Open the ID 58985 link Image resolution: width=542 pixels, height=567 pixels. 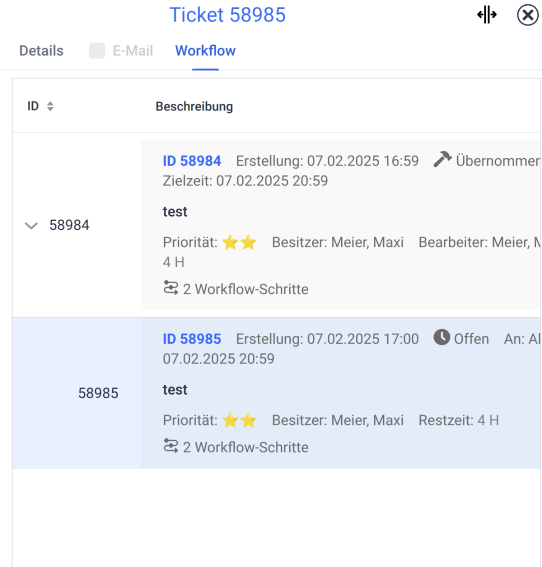coord(192,339)
